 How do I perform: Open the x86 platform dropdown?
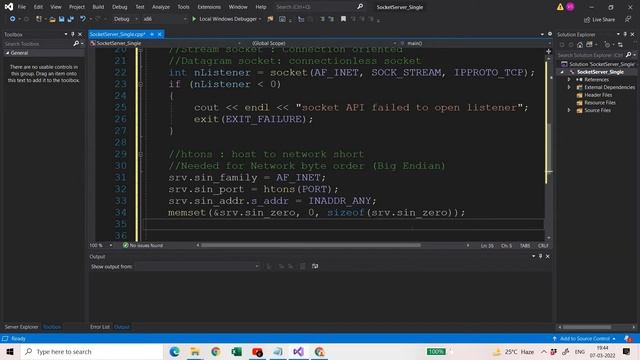pyautogui.click(x=164, y=19)
